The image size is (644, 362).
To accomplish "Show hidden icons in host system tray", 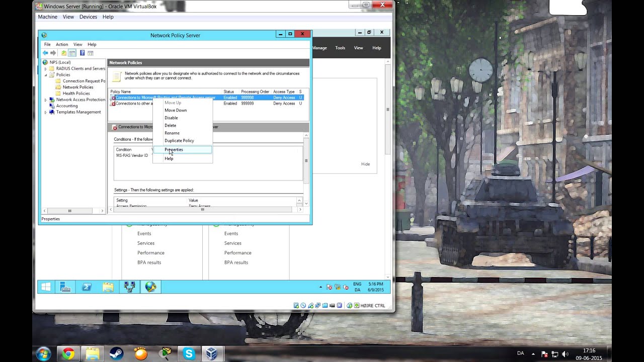I will tap(533, 354).
